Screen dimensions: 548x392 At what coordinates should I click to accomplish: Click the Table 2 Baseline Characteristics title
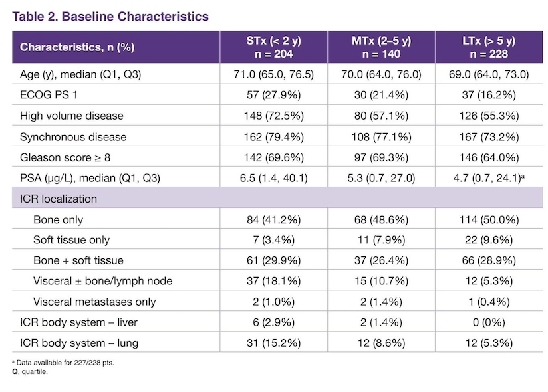(110, 17)
